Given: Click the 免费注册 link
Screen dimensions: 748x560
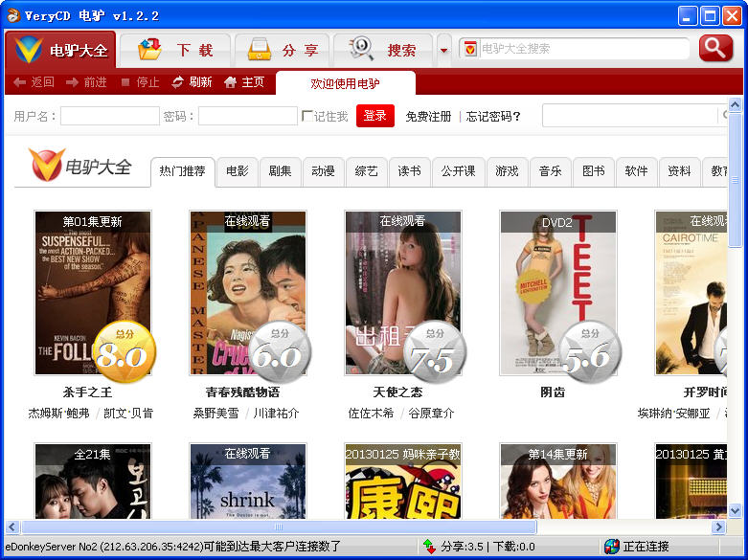Looking at the screenshot, I should coord(427,117).
